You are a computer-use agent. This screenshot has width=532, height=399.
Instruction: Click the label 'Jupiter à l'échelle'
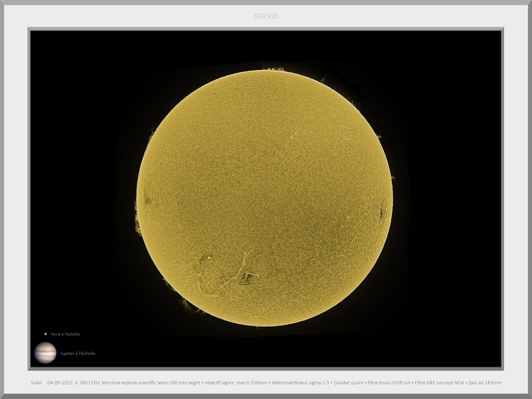point(78,353)
